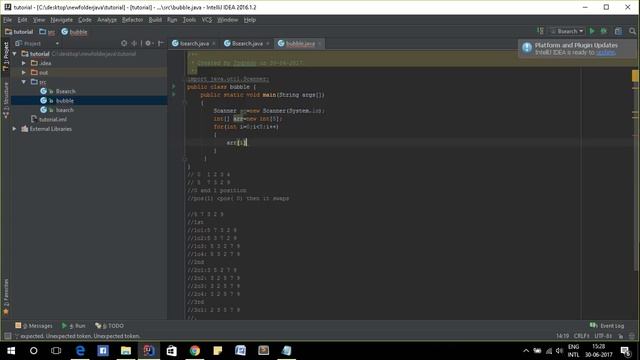Open Microsoft Edge from the taskbar
This screenshot has height=360, width=640.
click(x=80, y=351)
